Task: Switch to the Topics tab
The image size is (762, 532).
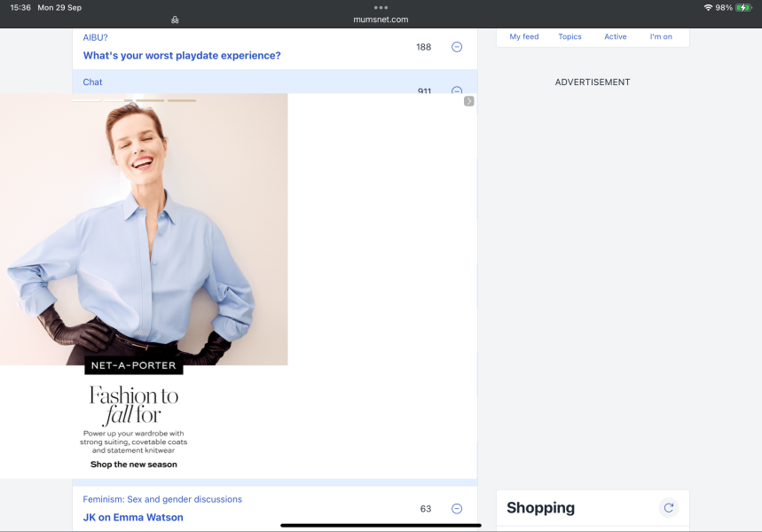Action: 569,36
